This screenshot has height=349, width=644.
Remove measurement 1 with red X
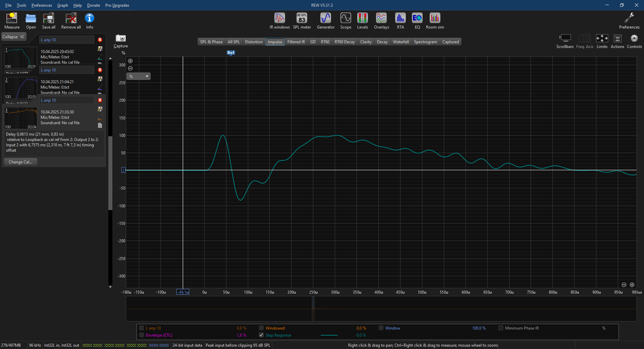tap(100, 40)
